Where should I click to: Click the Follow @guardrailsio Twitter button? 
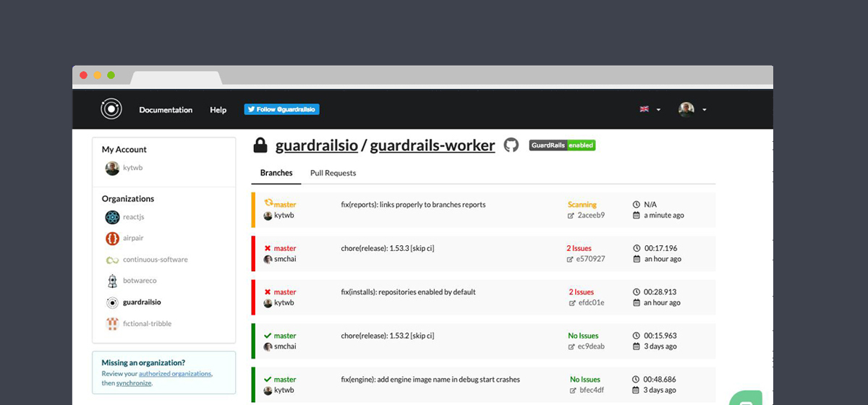pos(281,109)
